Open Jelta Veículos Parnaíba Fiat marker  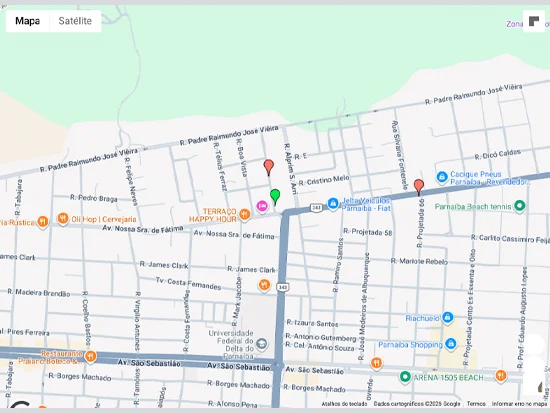pyautogui.click(x=333, y=203)
